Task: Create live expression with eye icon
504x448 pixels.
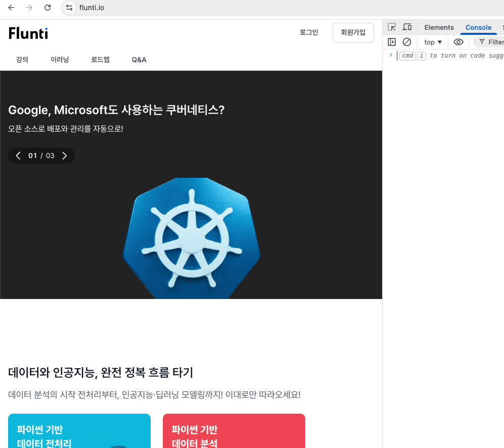Action: tap(459, 42)
